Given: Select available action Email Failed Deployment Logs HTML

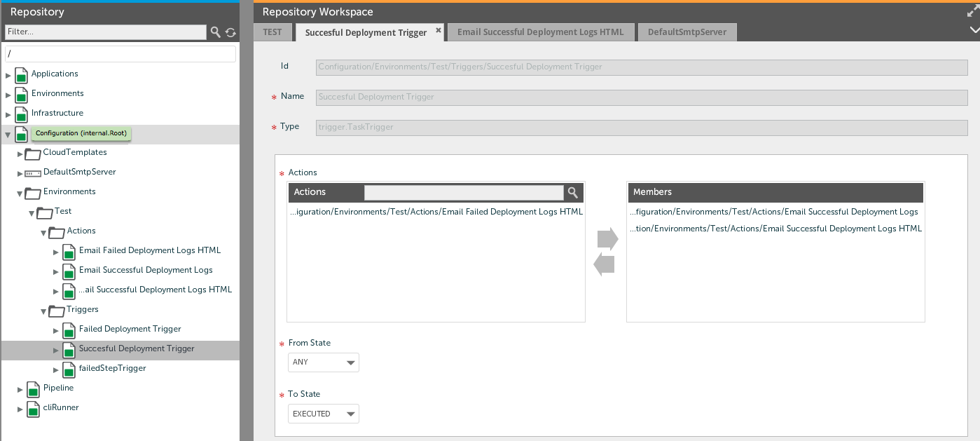Looking at the screenshot, I should [x=436, y=212].
